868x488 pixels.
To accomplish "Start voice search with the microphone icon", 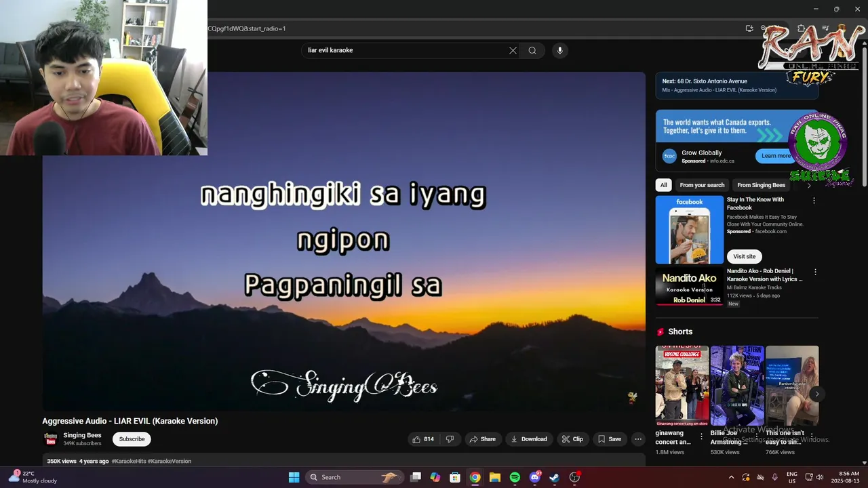I will tap(559, 50).
